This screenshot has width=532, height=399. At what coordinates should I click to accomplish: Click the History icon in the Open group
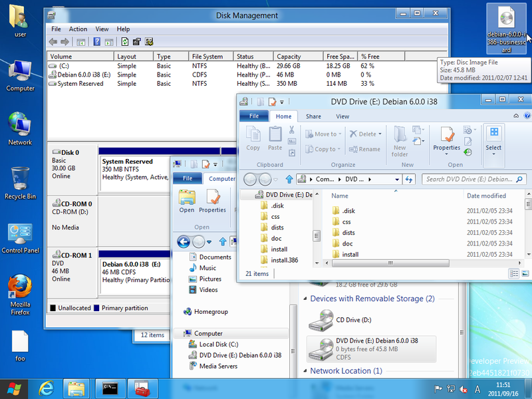pyautogui.click(x=468, y=152)
